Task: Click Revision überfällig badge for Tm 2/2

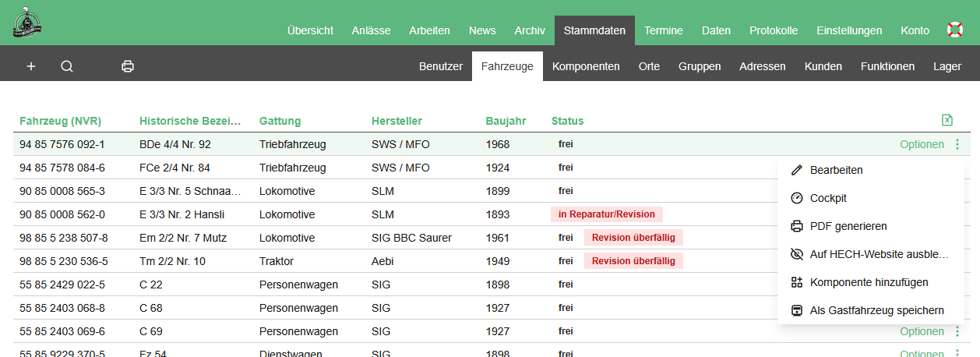Action: click(x=633, y=261)
